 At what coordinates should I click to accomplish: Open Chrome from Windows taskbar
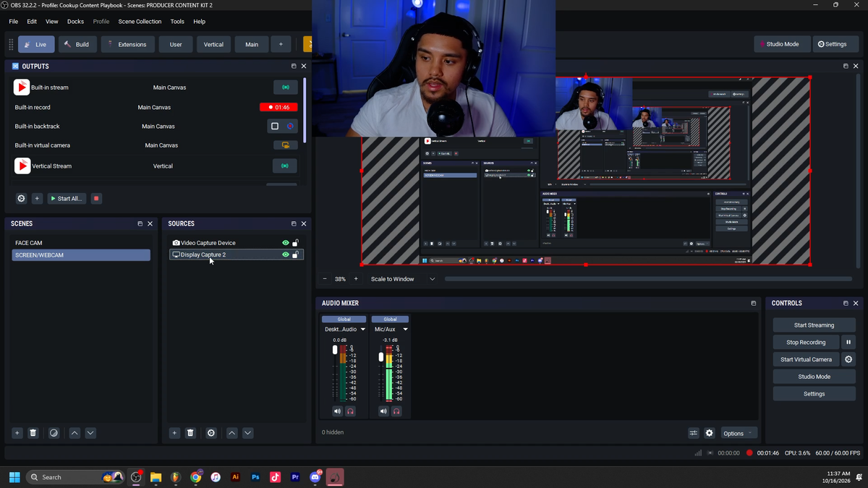[x=196, y=477]
